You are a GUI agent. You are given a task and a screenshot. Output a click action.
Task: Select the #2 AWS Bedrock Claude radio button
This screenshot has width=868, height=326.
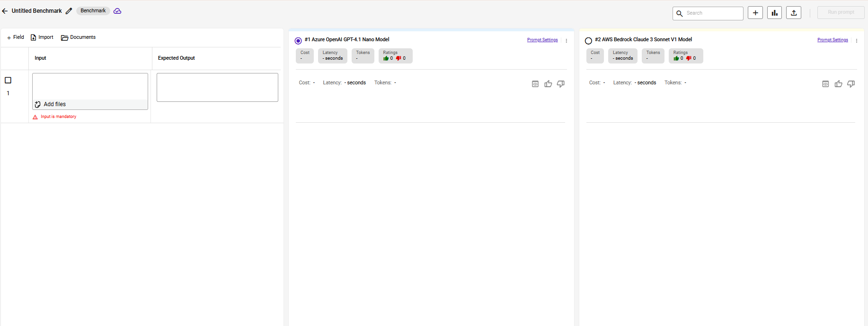[588, 41]
